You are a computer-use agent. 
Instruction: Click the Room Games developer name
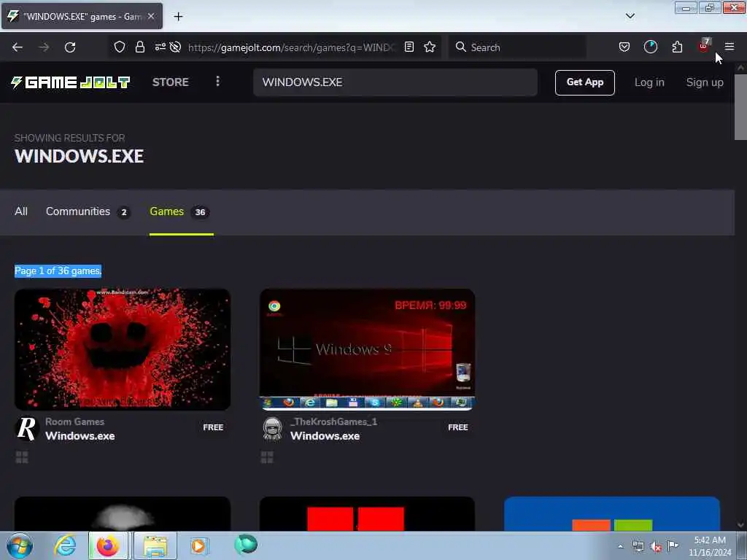click(75, 421)
